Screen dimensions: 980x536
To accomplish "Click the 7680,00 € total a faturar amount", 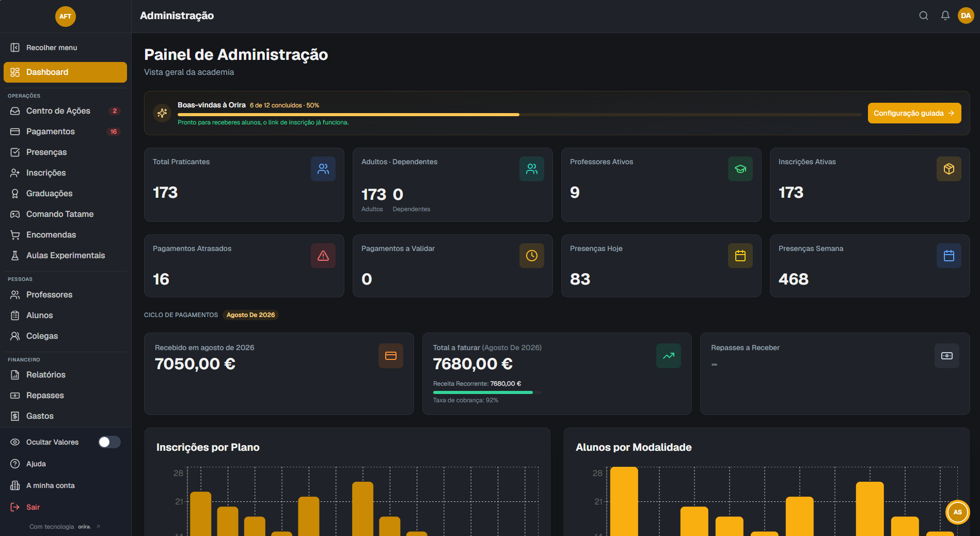I will [473, 364].
